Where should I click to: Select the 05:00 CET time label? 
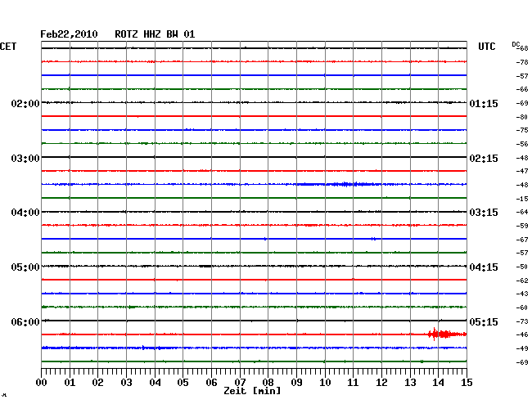(x=25, y=267)
